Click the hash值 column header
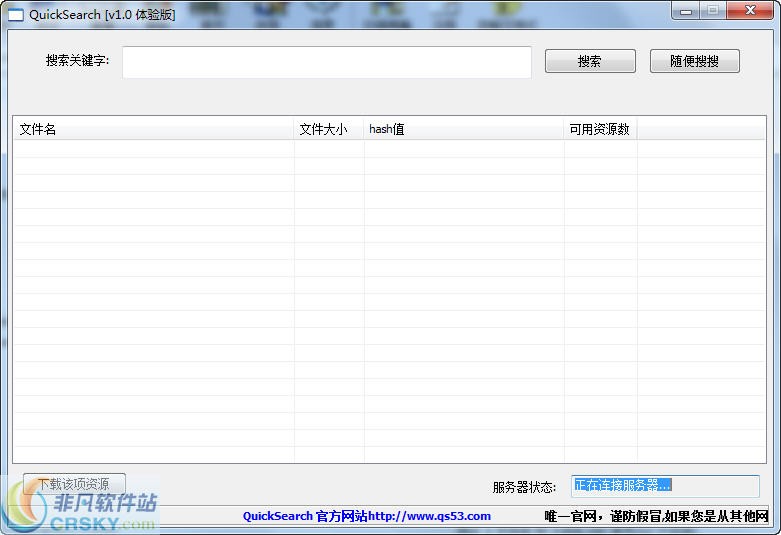The height and width of the screenshot is (535, 781). coord(464,129)
